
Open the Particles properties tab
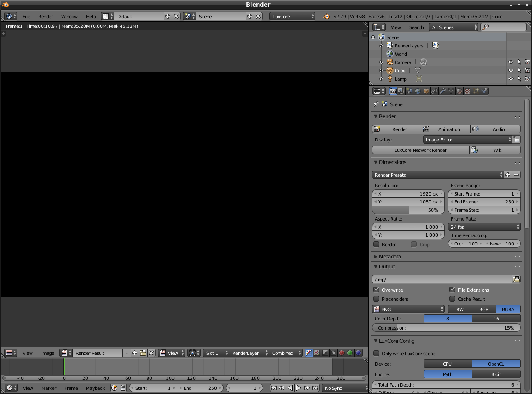tap(476, 91)
